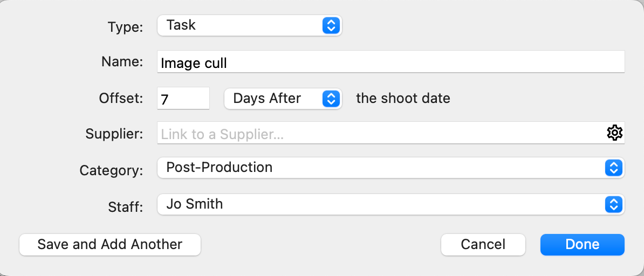Click the gear icon in Supplier field

click(614, 133)
